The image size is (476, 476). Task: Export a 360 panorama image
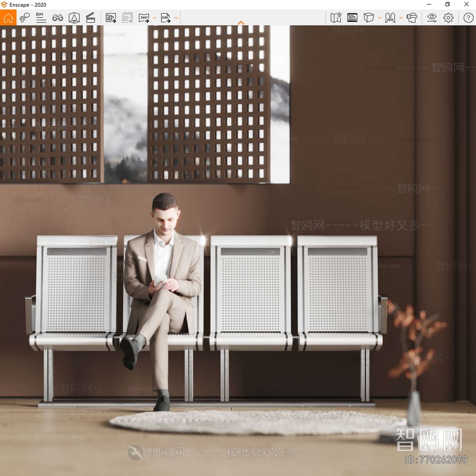[144, 18]
